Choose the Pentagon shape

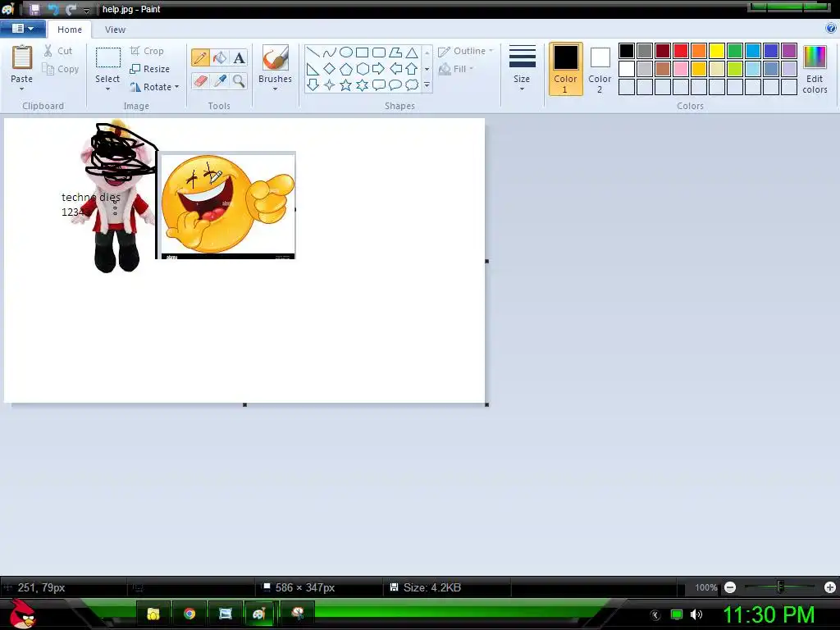pos(346,69)
